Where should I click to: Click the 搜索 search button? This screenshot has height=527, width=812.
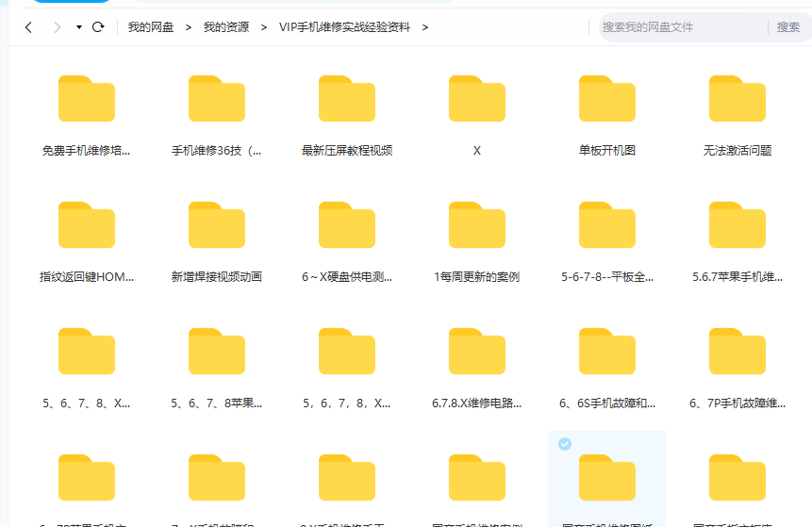pos(788,27)
